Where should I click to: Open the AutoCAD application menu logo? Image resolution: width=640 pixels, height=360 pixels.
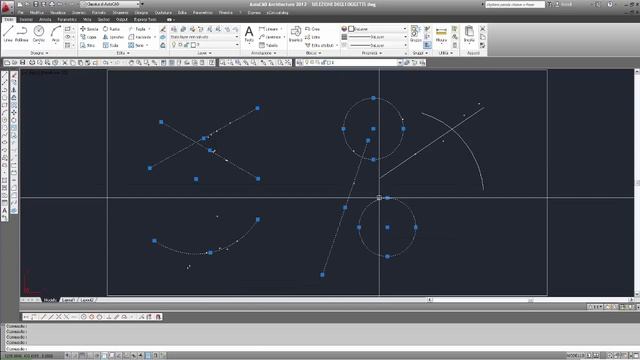click(7, 6)
